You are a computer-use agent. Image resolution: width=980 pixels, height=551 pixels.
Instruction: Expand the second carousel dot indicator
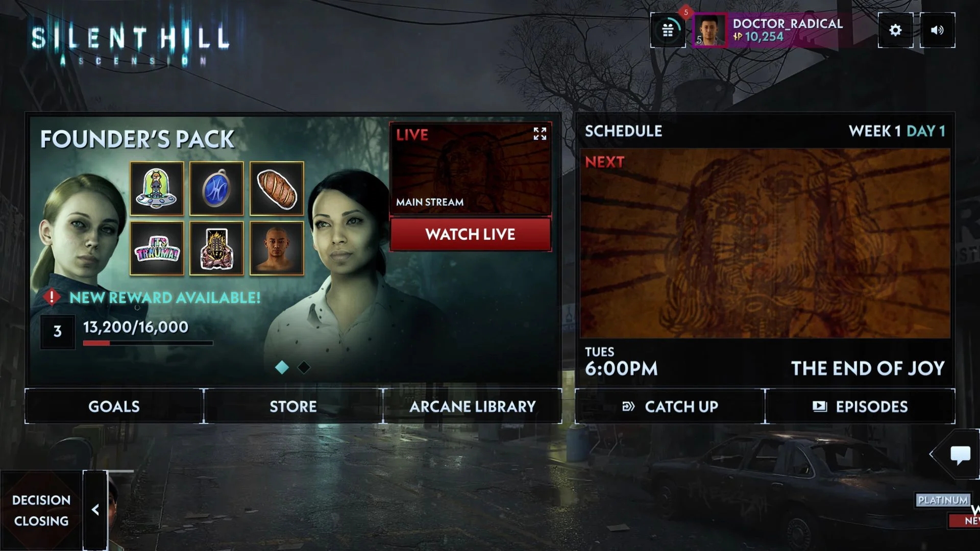(304, 366)
